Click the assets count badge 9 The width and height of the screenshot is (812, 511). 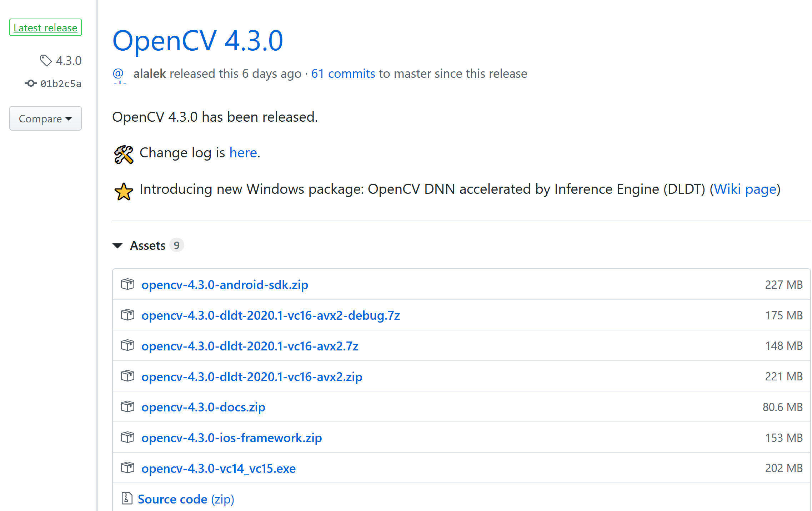176,246
